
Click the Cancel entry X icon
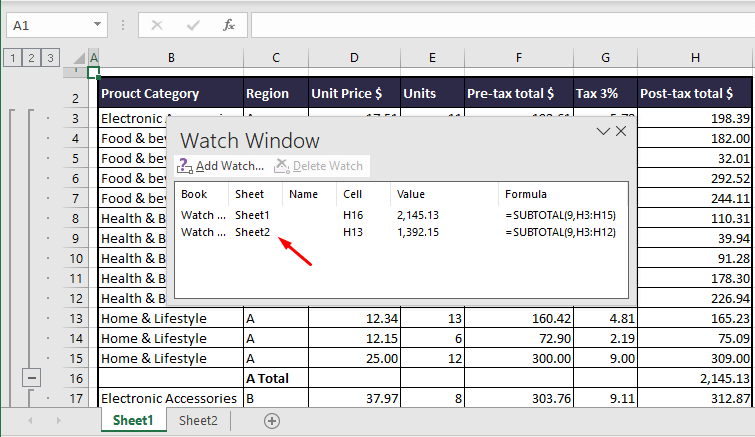pos(157,25)
